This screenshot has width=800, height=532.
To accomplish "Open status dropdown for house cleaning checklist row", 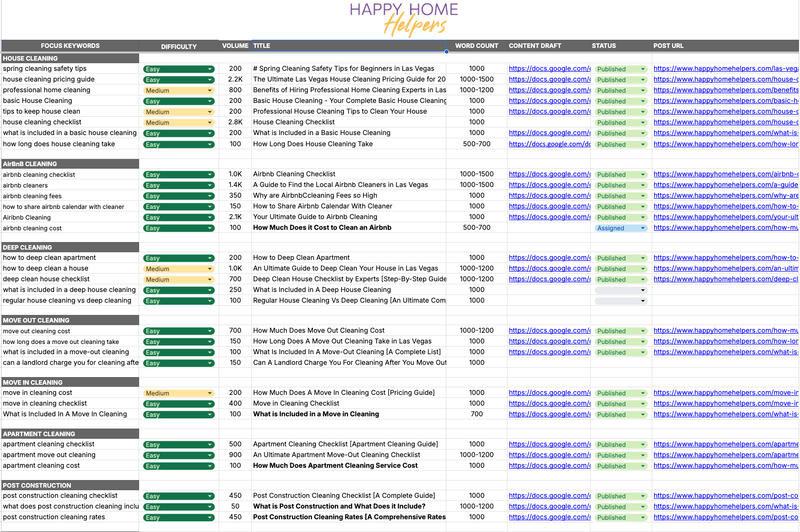I will (643, 123).
